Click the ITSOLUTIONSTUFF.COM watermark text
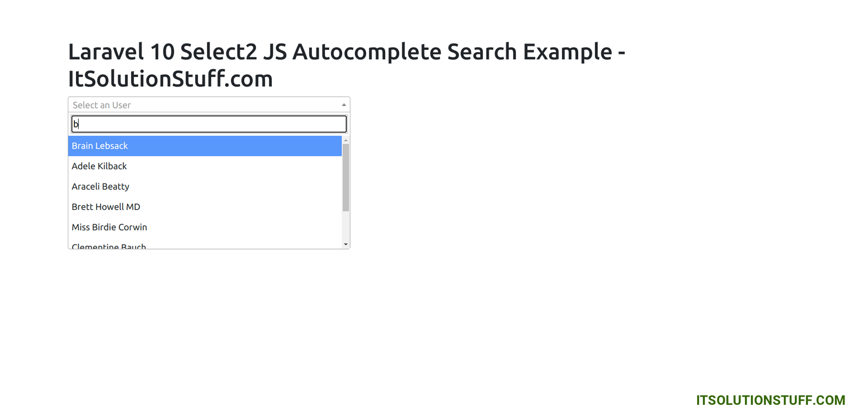The height and width of the screenshot is (414, 868). pyautogui.click(x=770, y=400)
